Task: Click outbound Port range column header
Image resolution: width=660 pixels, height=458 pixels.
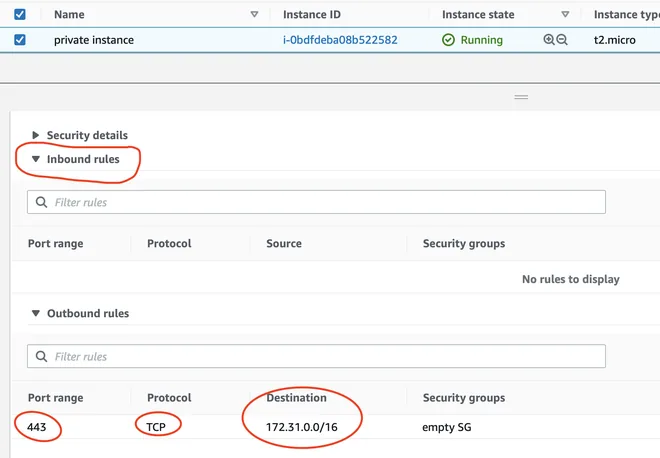Action: tap(56, 397)
